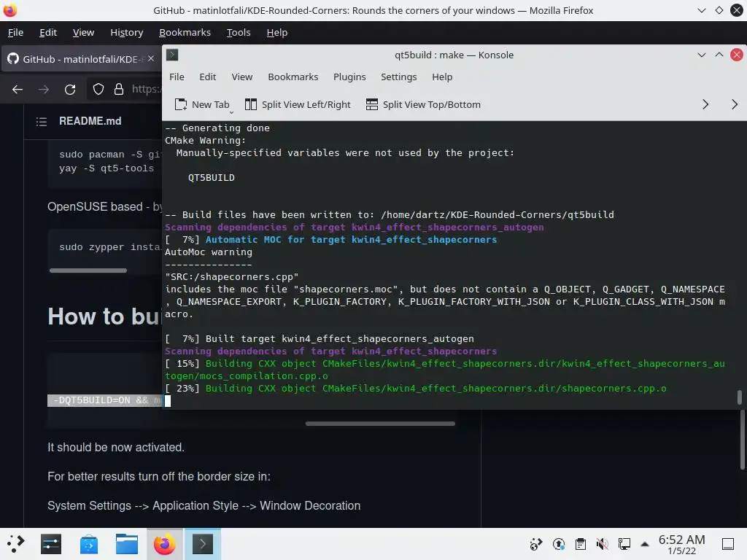
Task: Open Konsole Plugins menu
Action: 349,77
